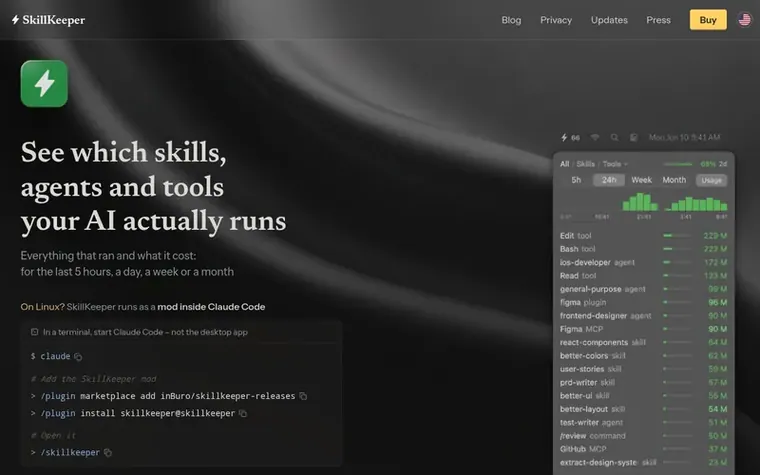Open the Press page
The width and height of the screenshot is (760, 475).
click(x=658, y=20)
